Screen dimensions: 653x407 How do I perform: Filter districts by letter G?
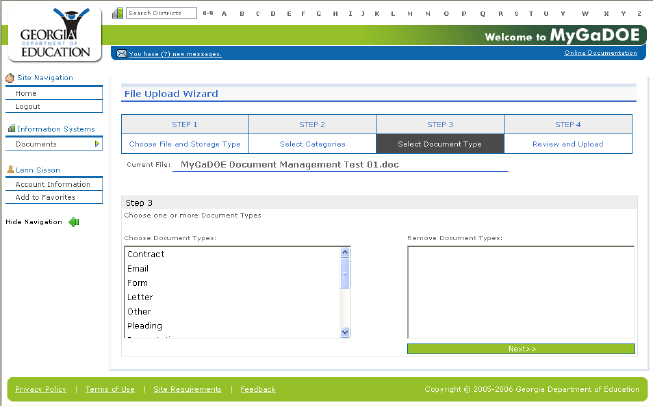click(319, 14)
